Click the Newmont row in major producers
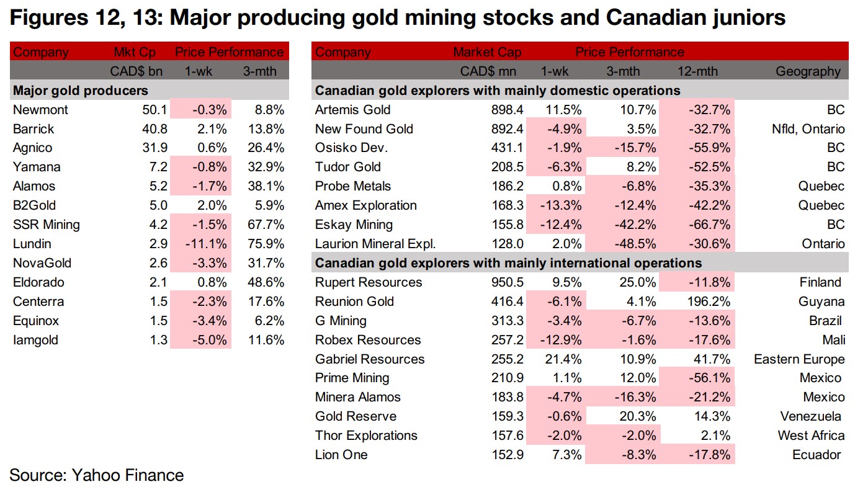Image resolution: width=868 pixels, height=492 pixels. [40, 110]
